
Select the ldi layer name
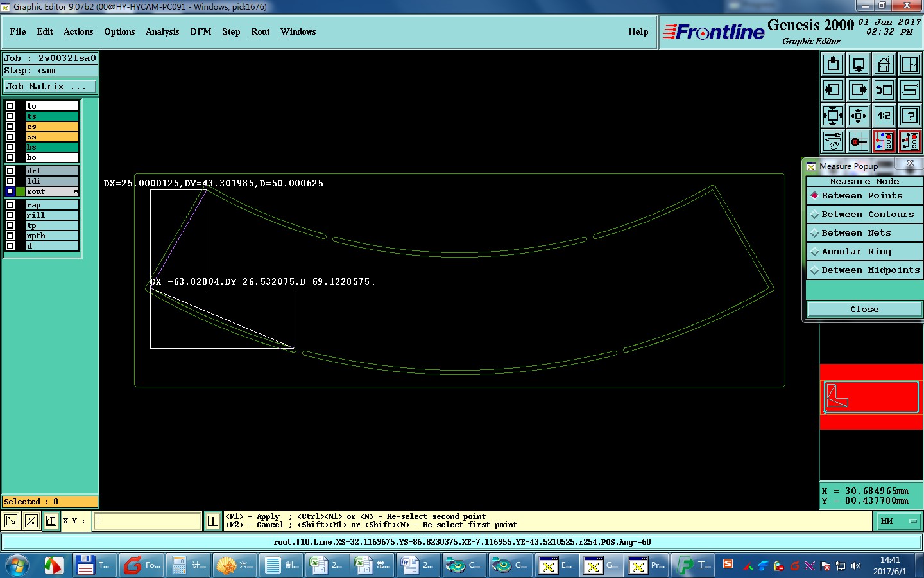click(x=53, y=181)
